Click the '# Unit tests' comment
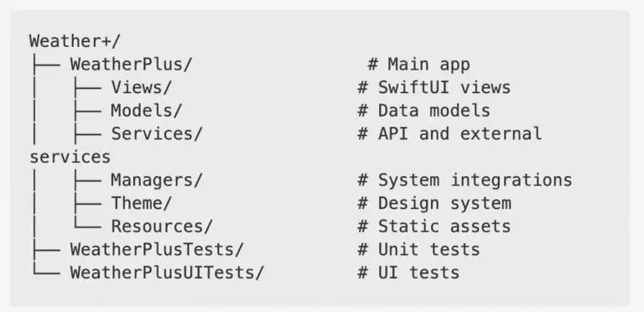The width and height of the screenshot is (644, 312). pyautogui.click(x=419, y=250)
